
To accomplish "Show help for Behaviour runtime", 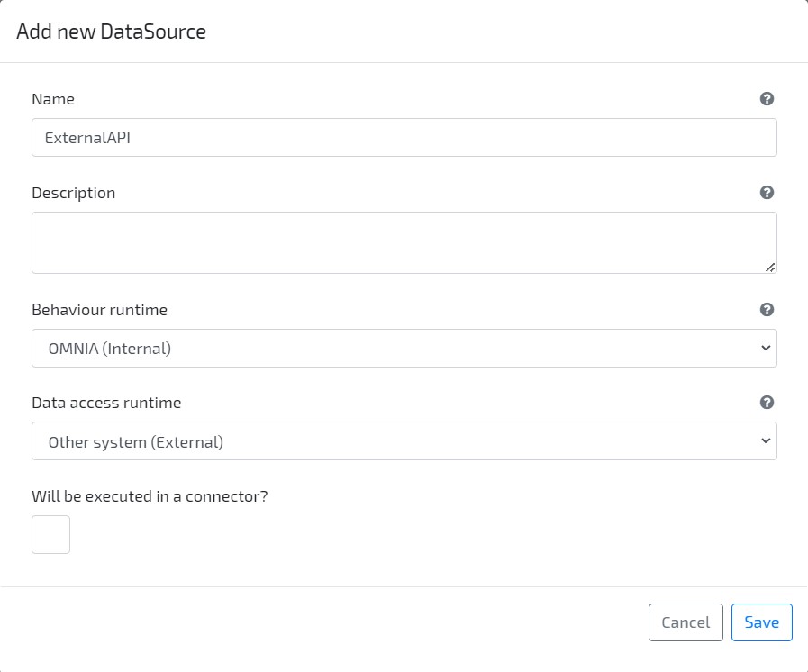I will [767, 310].
